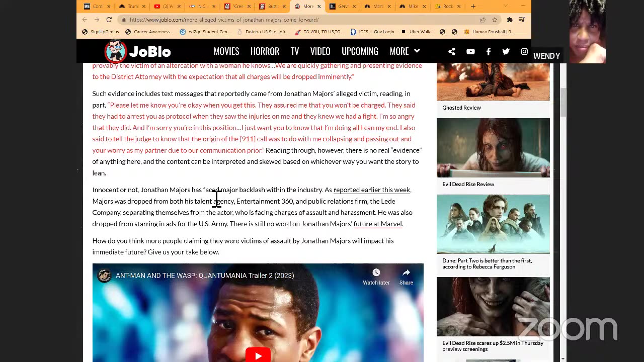Open the HORROR menu
644x362 pixels.
tap(265, 51)
